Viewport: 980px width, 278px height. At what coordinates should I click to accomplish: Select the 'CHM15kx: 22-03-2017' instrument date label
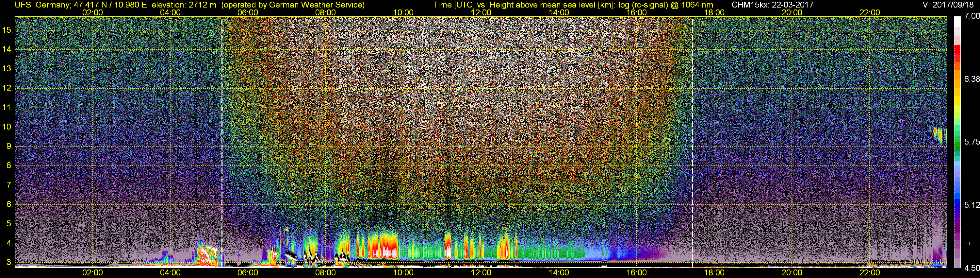click(772, 5)
